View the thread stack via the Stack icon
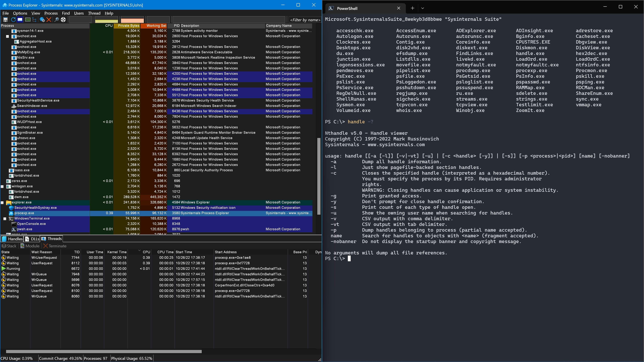The width and height of the screenshot is (644, 362). [9, 246]
